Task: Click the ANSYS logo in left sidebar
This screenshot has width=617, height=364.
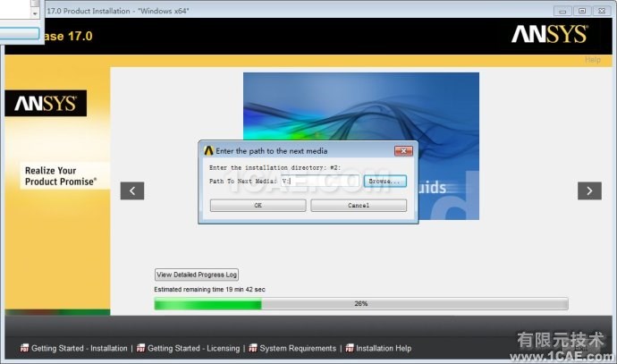Action: click(x=46, y=104)
